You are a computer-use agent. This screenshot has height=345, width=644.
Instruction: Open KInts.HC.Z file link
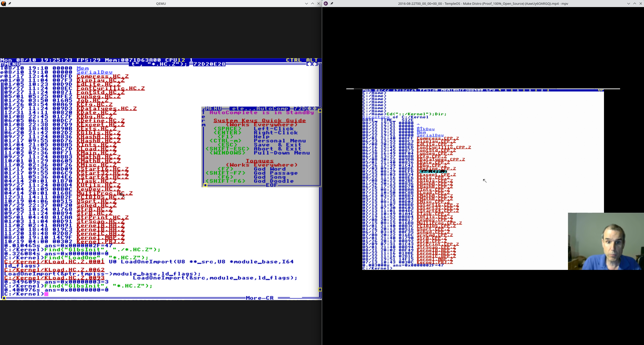pos(97,145)
